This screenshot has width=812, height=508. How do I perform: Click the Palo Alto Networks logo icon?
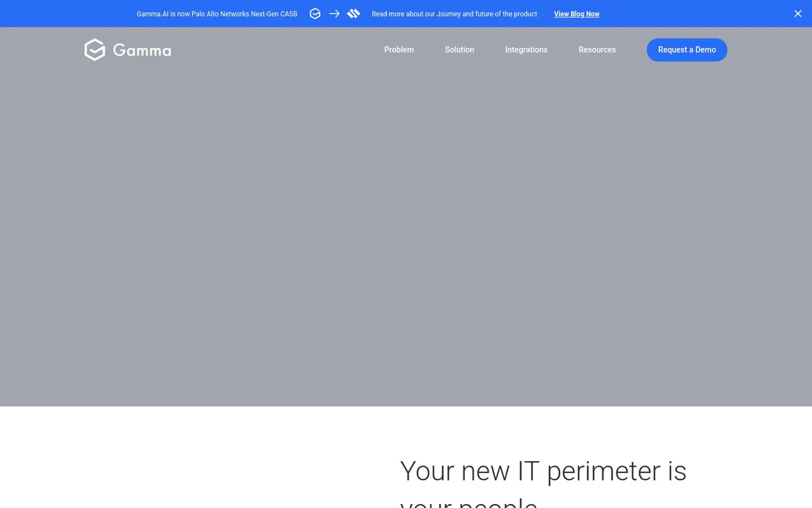click(353, 14)
